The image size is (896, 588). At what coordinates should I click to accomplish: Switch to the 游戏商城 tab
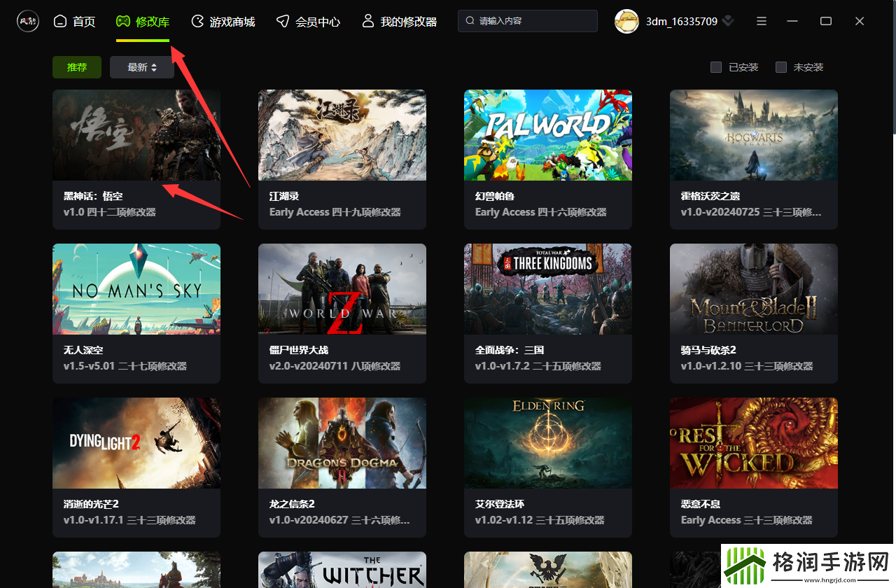point(232,22)
